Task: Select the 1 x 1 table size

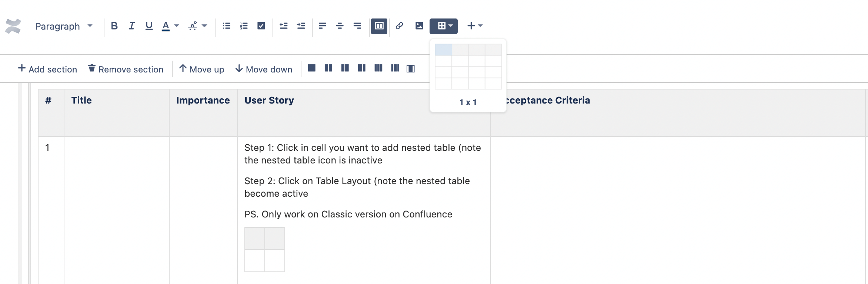Action: [443, 49]
